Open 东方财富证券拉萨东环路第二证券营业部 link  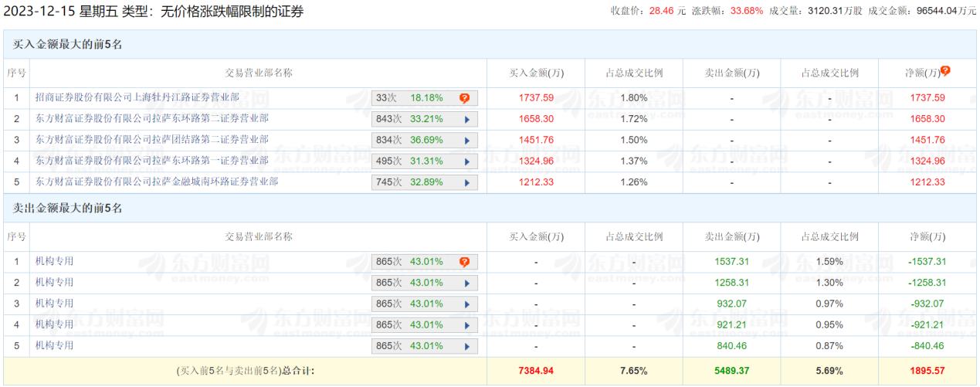152,119
